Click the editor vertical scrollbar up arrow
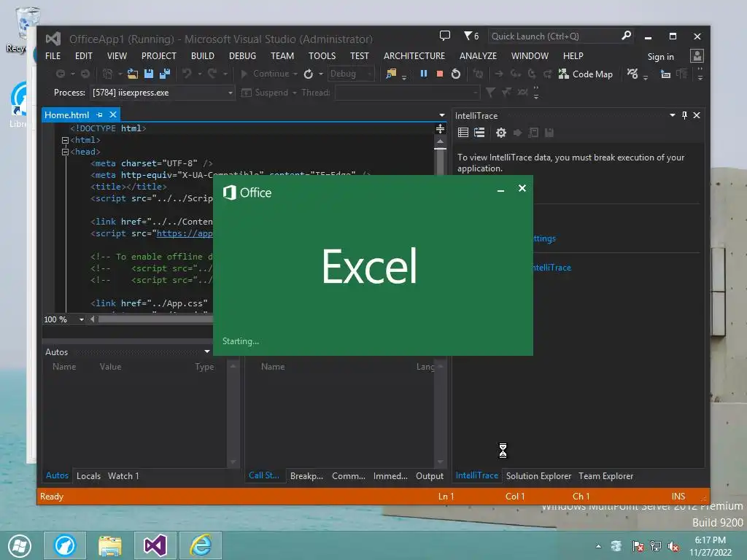The image size is (747, 560). click(440, 141)
